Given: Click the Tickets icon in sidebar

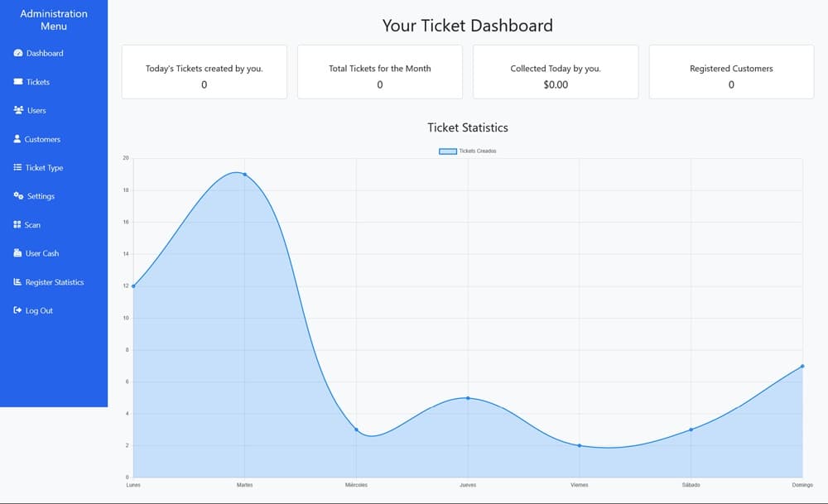Looking at the screenshot, I should [18, 82].
